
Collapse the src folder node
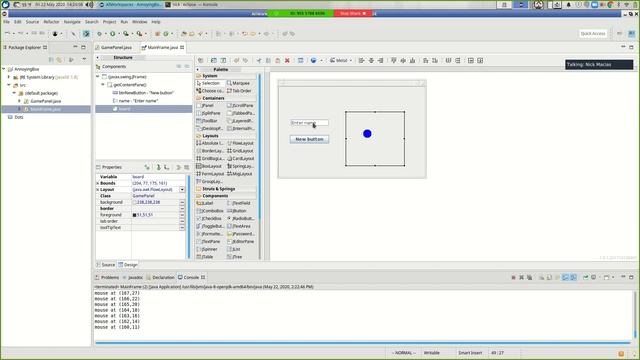(9, 85)
